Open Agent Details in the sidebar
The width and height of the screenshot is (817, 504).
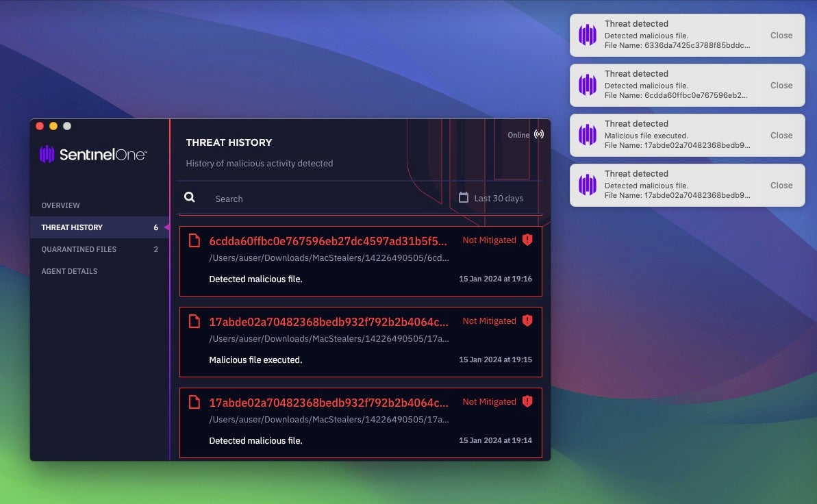pyautogui.click(x=69, y=271)
